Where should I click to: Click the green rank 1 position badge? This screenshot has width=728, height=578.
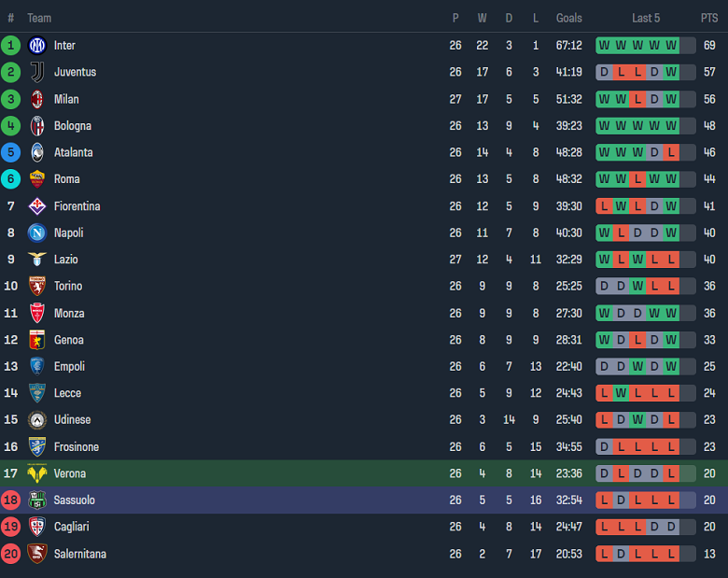(11, 45)
